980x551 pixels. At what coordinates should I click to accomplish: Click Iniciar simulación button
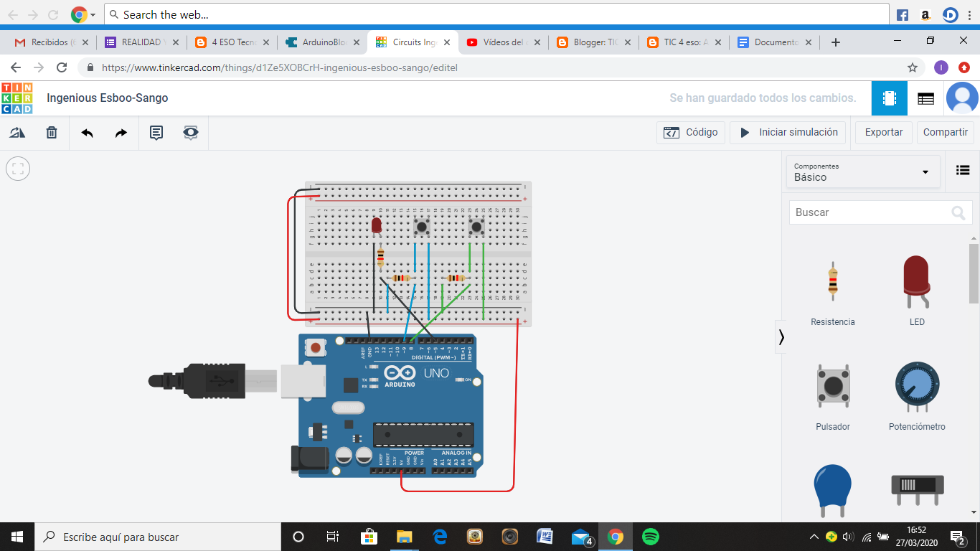point(788,133)
